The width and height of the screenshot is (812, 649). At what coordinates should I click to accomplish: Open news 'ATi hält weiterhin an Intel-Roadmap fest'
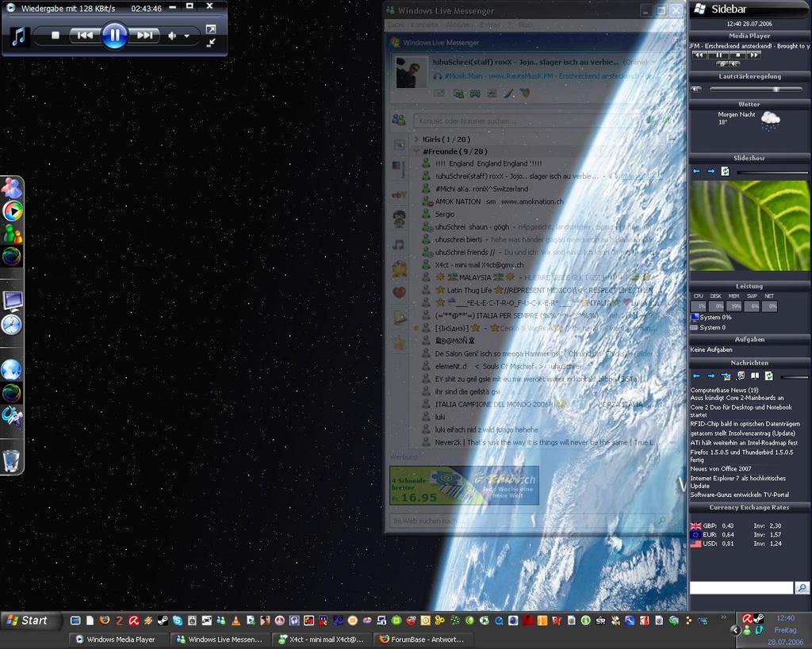tap(744, 443)
